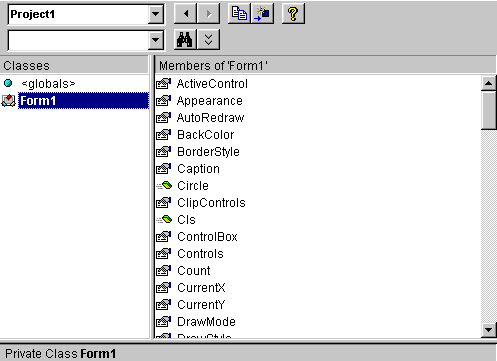Image resolution: width=497 pixels, height=361 pixels.
Task: Click Form1 link in details pane
Action: pyautogui.click(x=98, y=353)
